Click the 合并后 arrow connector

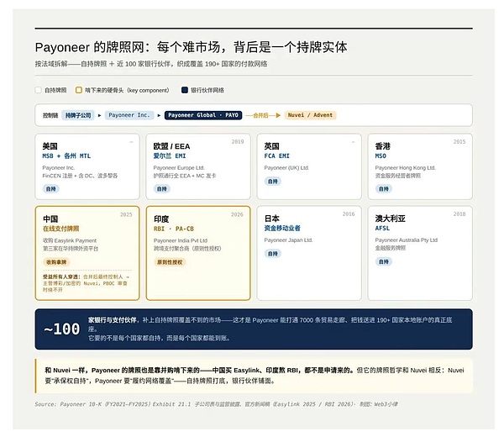click(x=263, y=115)
